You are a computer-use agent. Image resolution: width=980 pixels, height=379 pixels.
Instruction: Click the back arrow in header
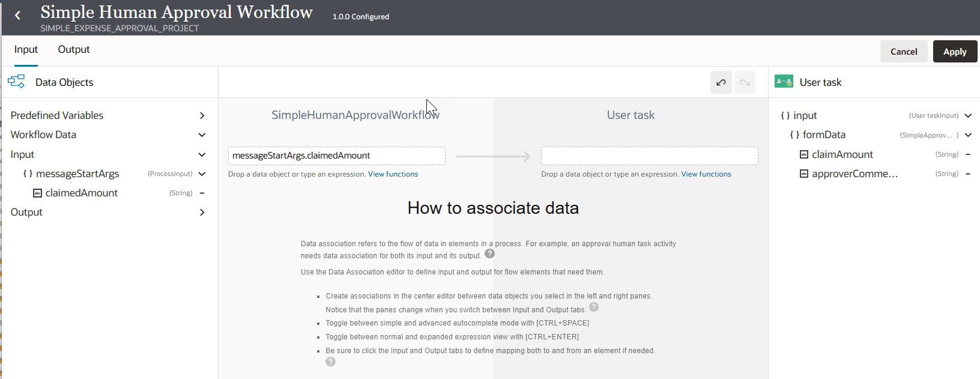click(17, 16)
